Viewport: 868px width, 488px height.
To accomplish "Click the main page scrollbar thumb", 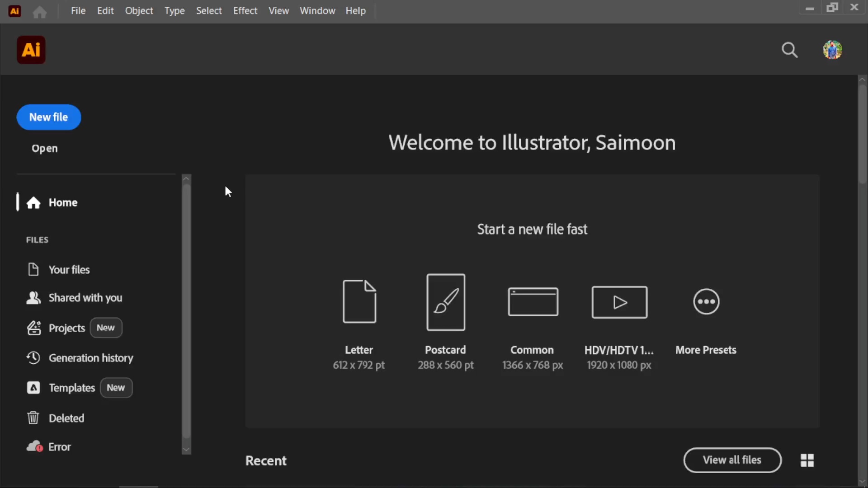I will tap(863, 134).
